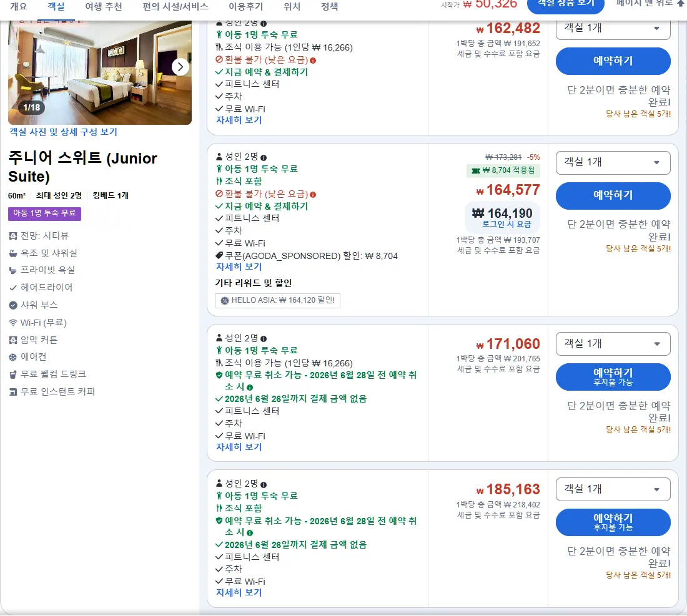Click 기타 리워드 및 할인 heading
687x616 pixels.
(253, 283)
